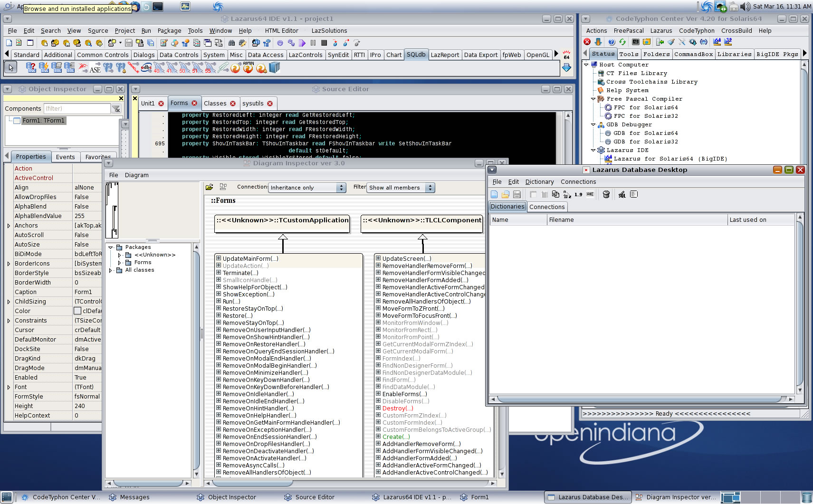Toggle the Terminate(...) member box
Screen dimensions: 813x504
tap(219, 273)
